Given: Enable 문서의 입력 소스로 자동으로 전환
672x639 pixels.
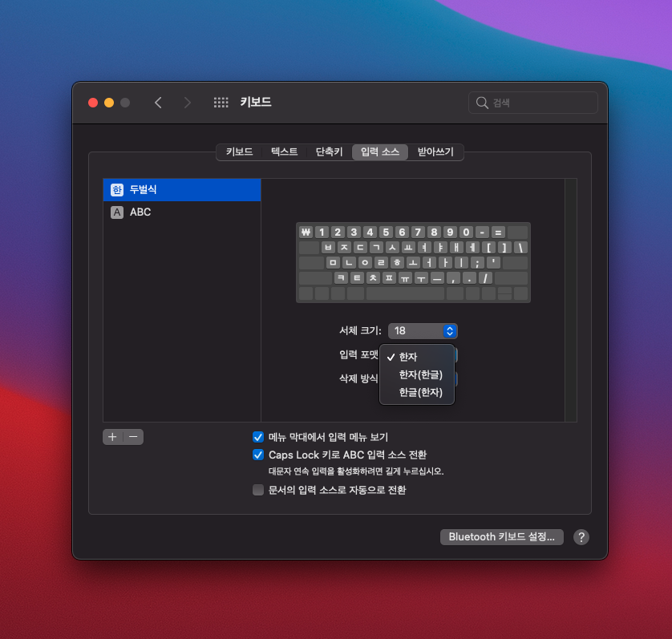Looking at the screenshot, I should coord(258,490).
